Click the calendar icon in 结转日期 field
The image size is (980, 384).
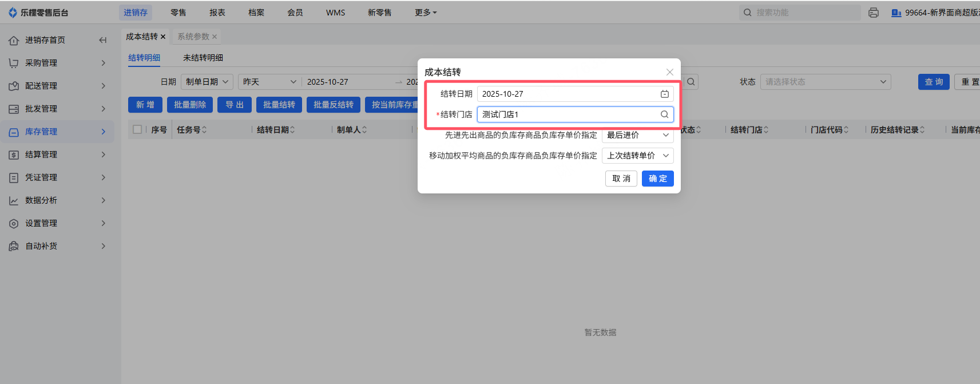[x=664, y=94]
